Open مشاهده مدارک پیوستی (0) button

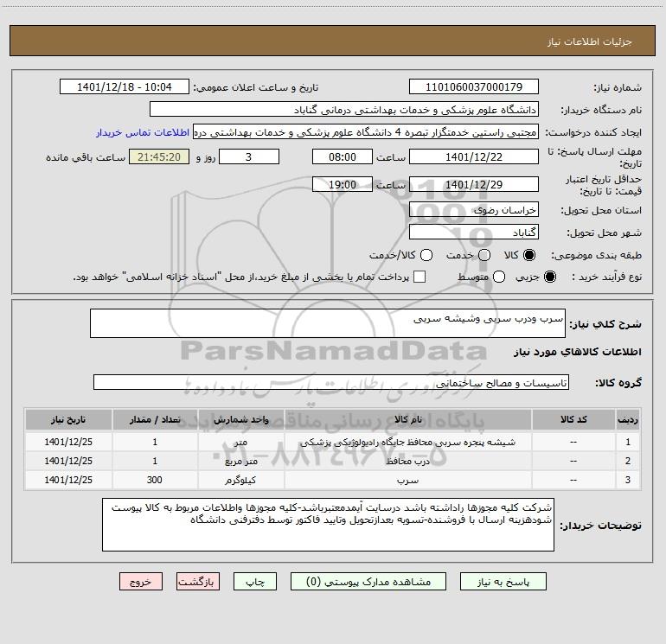point(368,582)
